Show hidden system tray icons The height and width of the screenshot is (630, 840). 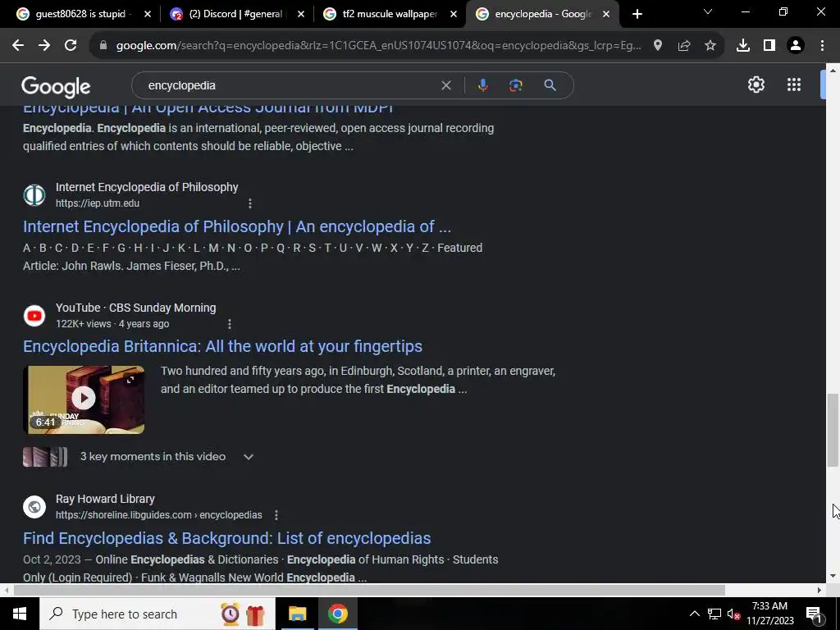point(694,614)
